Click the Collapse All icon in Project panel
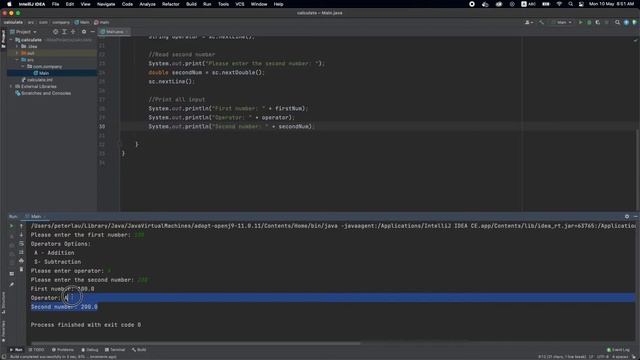The height and width of the screenshot is (360, 640). pyautogui.click(x=73, y=31)
